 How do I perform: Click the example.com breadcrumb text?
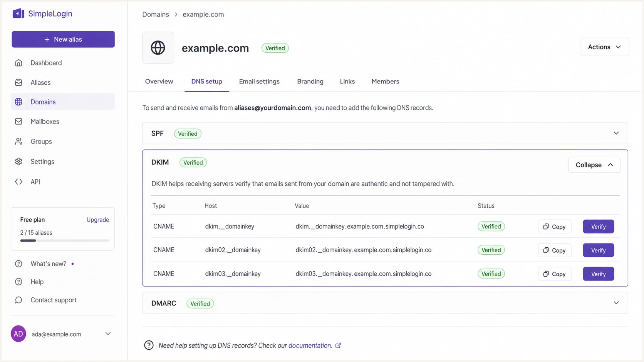(x=203, y=14)
